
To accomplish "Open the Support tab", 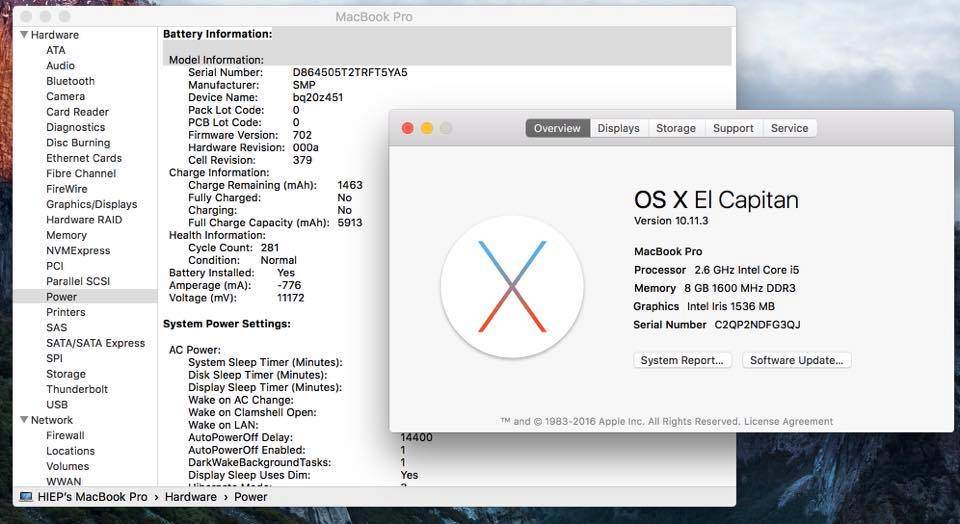I will click(733, 128).
